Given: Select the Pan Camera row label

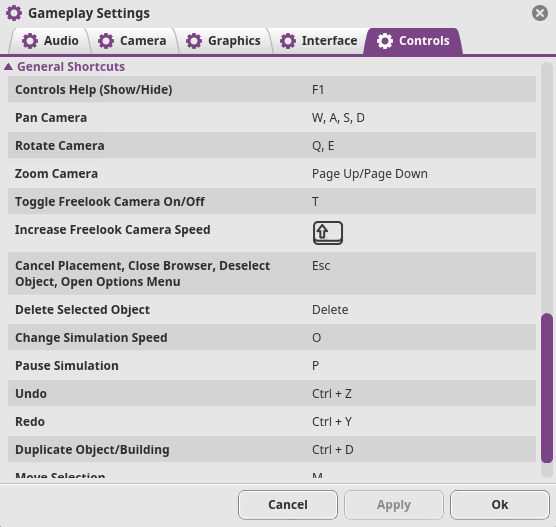Looking at the screenshot, I should pos(51,118).
